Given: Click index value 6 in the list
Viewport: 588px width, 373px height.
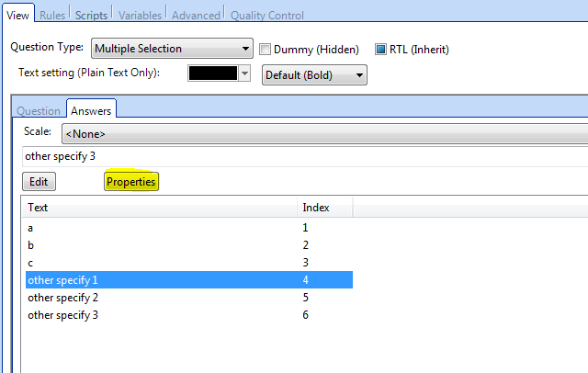Looking at the screenshot, I should tap(306, 314).
